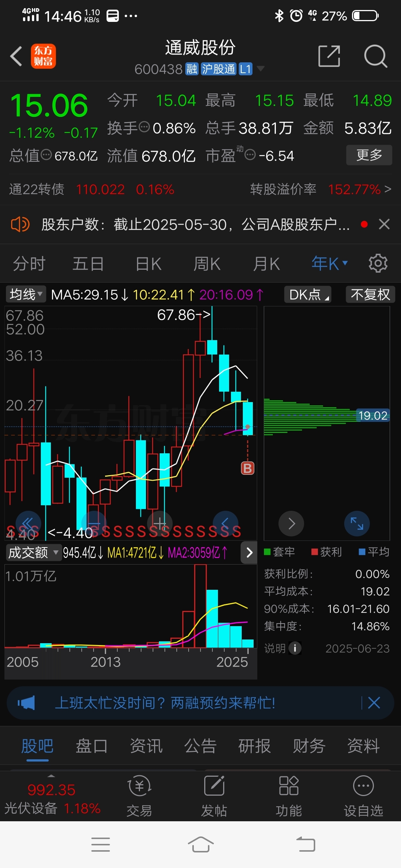Tap the red 获利 legend swatch
This screenshot has height=868, width=401.
[314, 552]
